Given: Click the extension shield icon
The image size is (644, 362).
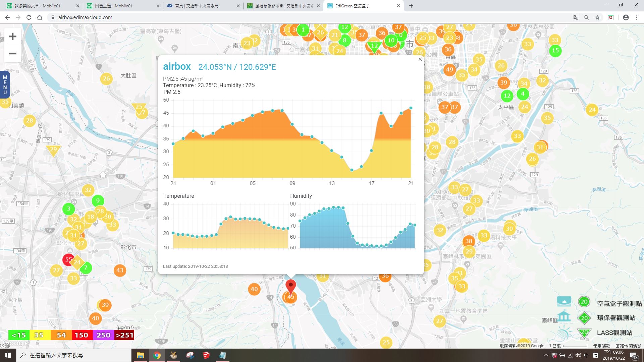Looking at the screenshot, I should 611,17.
